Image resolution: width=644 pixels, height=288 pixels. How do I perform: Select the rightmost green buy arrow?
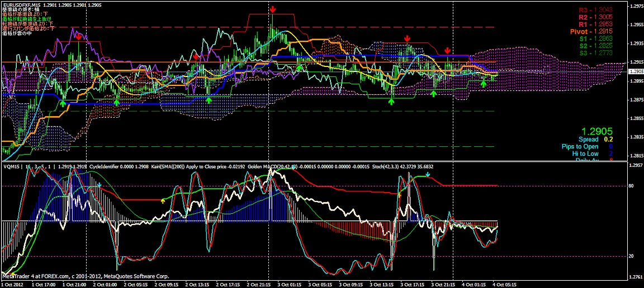coord(493,78)
